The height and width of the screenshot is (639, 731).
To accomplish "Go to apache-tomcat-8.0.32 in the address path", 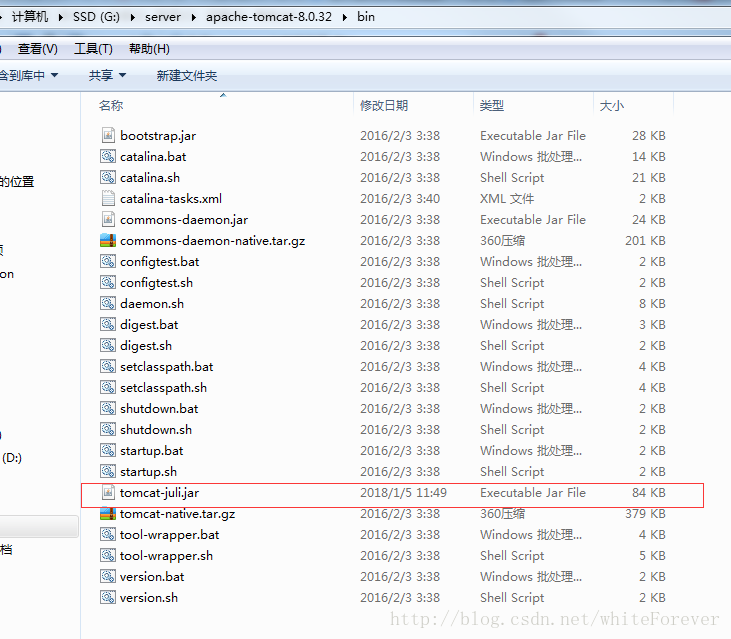I will pos(269,17).
